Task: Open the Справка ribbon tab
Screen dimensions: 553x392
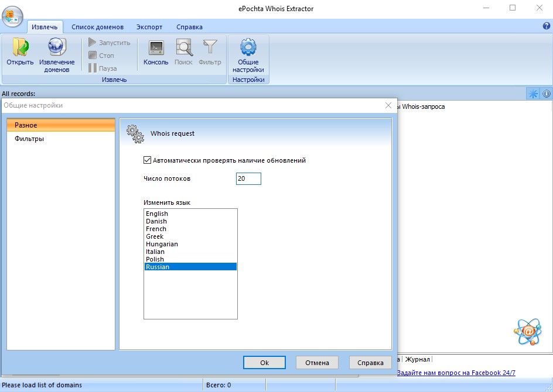Action: pos(189,27)
